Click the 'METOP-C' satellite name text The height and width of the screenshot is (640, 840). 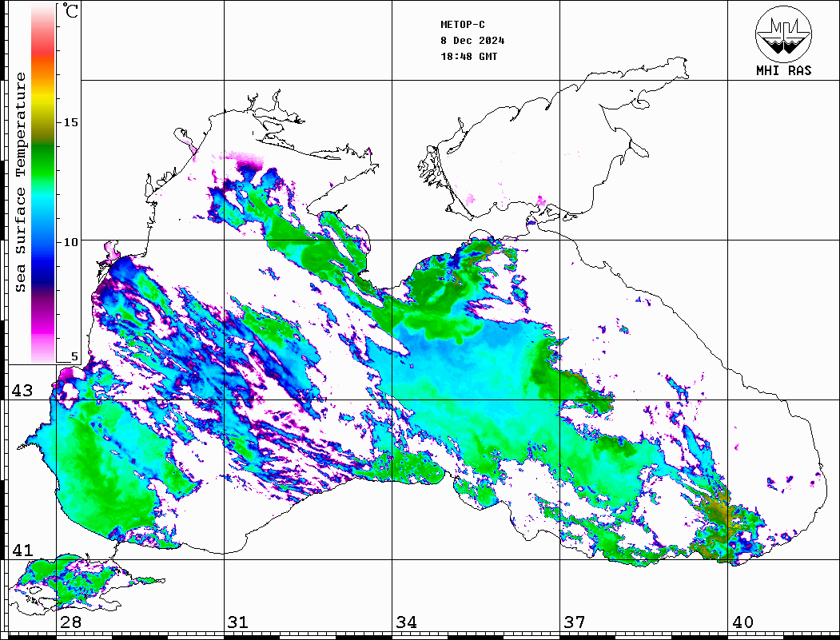tap(463, 25)
